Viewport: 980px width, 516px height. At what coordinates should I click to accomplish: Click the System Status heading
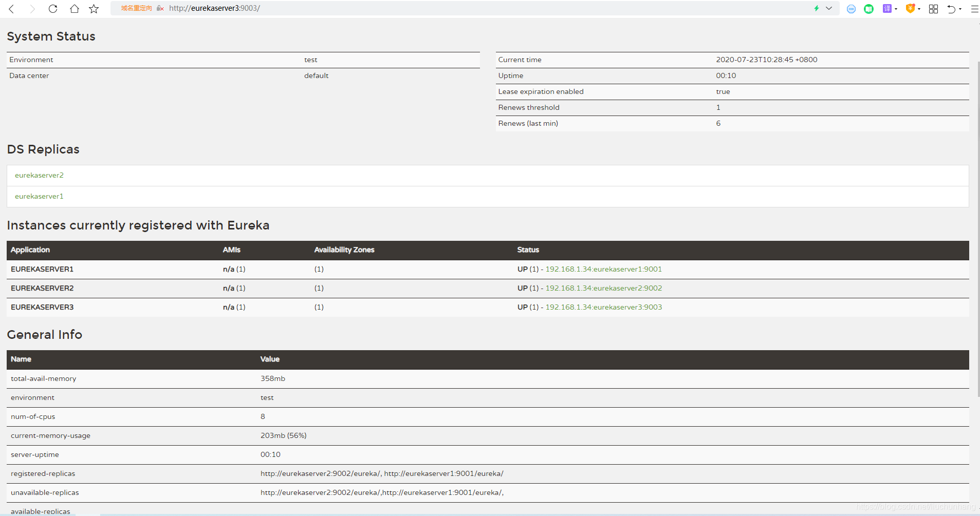51,36
